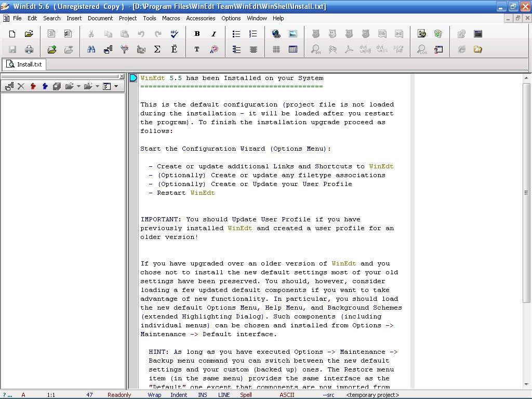Click the <temporary project> status entry
Image resolution: width=532 pixels, height=399 pixels.
(373, 395)
